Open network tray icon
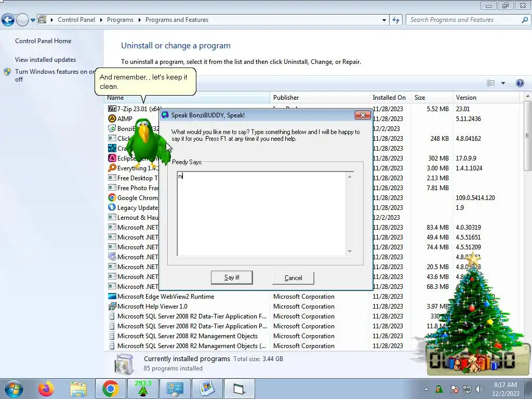This screenshot has width=532, height=399. click(x=467, y=389)
